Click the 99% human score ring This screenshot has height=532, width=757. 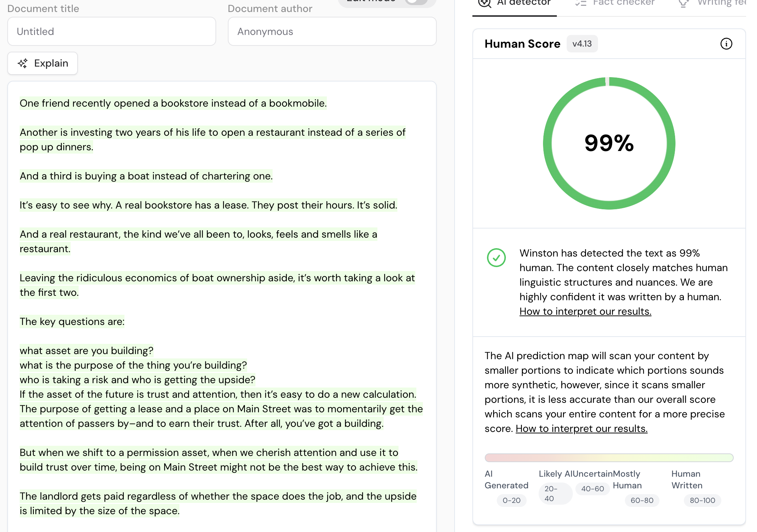(x=609, y=143)
